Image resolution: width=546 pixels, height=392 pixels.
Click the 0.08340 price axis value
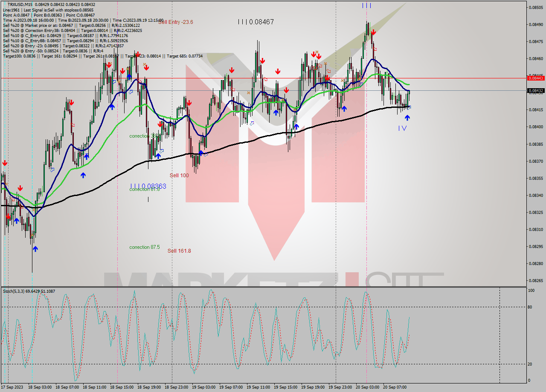tap(536, 195)
